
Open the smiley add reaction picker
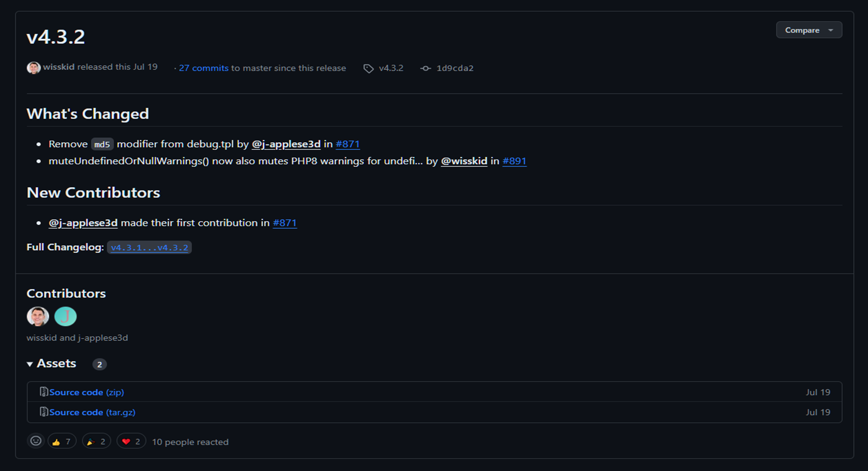[36, 441]
